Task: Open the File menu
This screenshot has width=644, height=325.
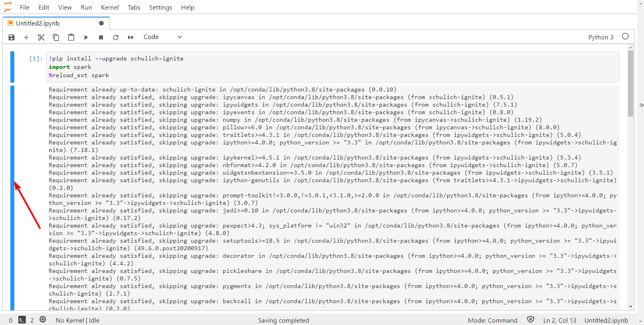Action: (25, 7)
